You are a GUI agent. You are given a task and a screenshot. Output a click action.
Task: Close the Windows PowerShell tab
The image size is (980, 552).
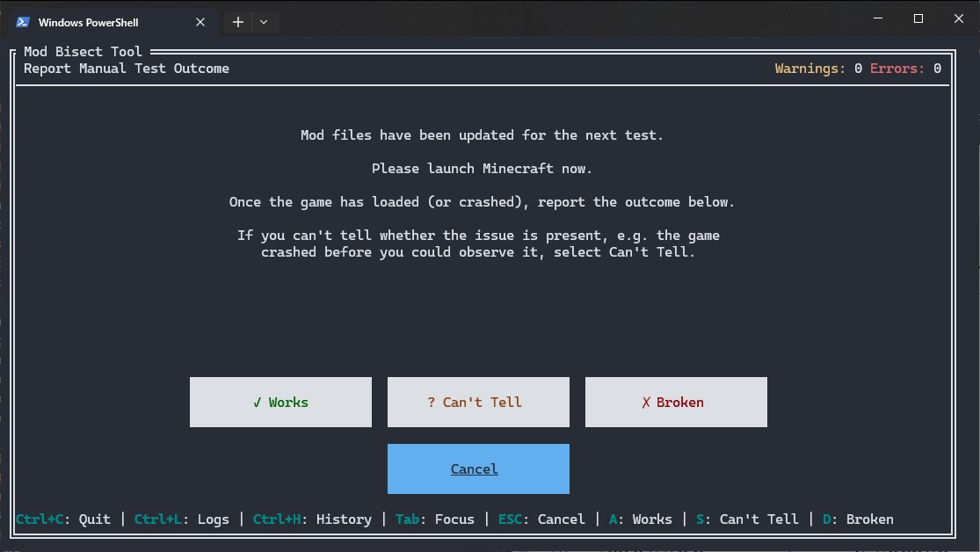tap(200, 22)
